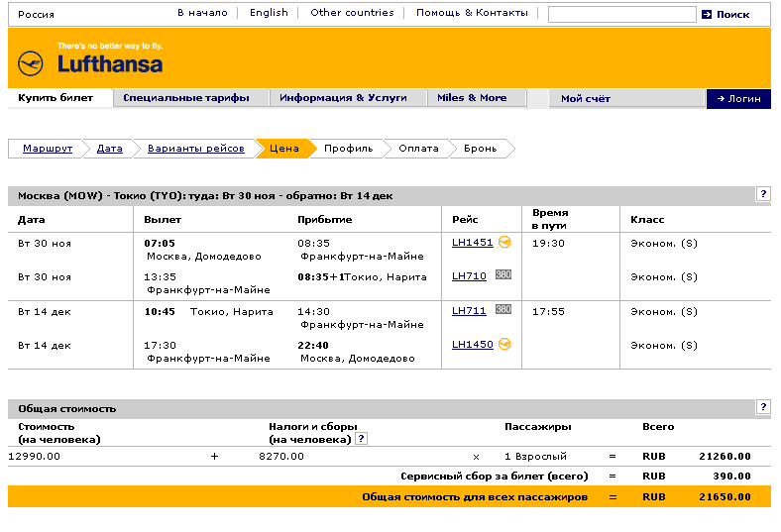Screen dimensions: 781x532
Task: Click subtotal 21260.00
Action: (725, 457)
